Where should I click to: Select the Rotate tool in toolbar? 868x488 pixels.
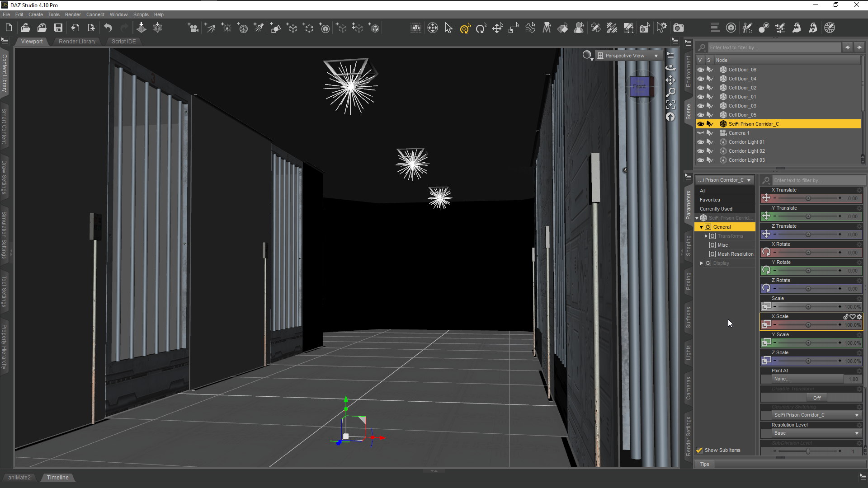pyautogui.click(x=481, y=28)
